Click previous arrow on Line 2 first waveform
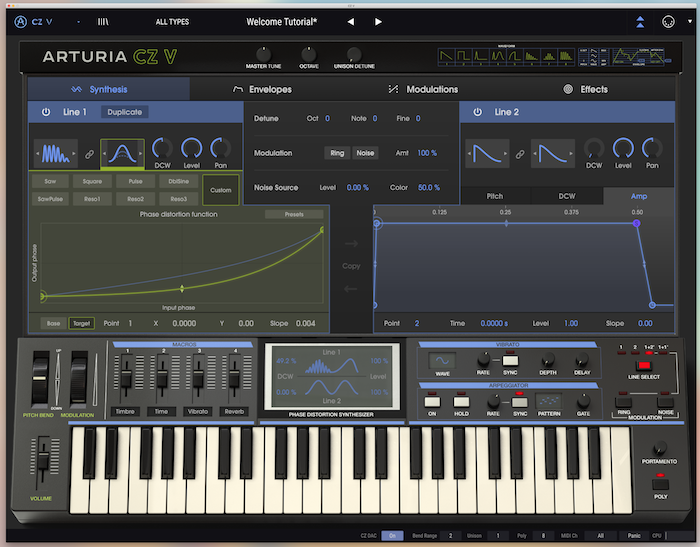The image size is (700, 547). (x=469, y=154)
